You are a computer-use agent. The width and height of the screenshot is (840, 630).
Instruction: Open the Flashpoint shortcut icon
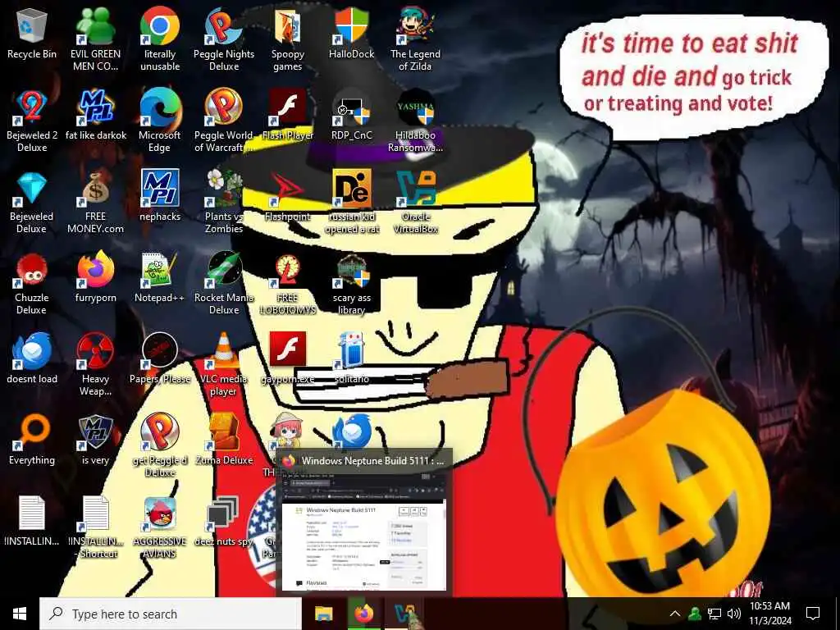[288, 189]
